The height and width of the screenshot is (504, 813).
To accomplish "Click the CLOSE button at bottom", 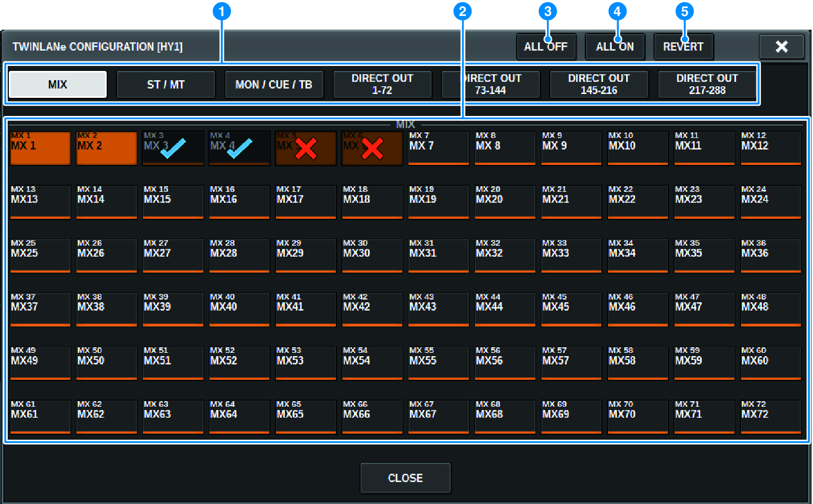I will 405,478.
